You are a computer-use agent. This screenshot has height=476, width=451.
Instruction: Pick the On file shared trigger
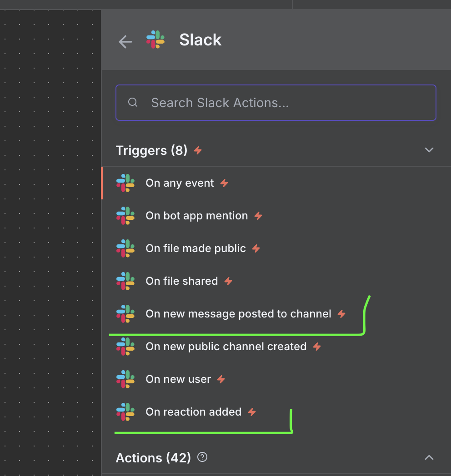[x=181, y=281]
